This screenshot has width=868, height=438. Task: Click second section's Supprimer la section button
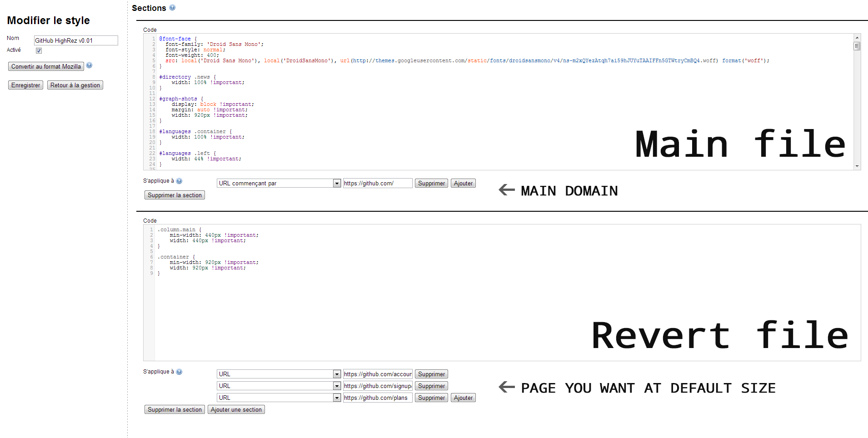(x=175, y=409)
